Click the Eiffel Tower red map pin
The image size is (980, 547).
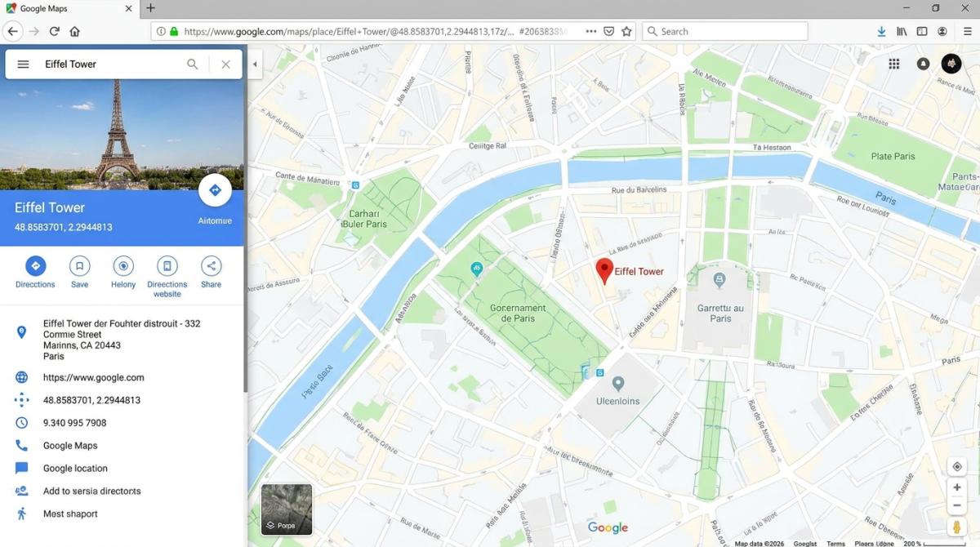tap(604, 270)
